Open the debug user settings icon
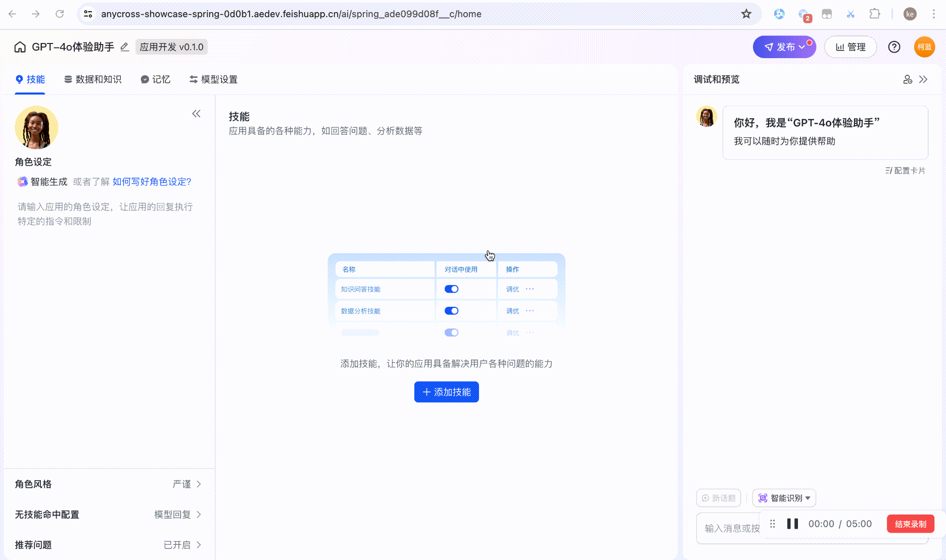The height and width of the screenshot is (560, 946). click(908, 79)
